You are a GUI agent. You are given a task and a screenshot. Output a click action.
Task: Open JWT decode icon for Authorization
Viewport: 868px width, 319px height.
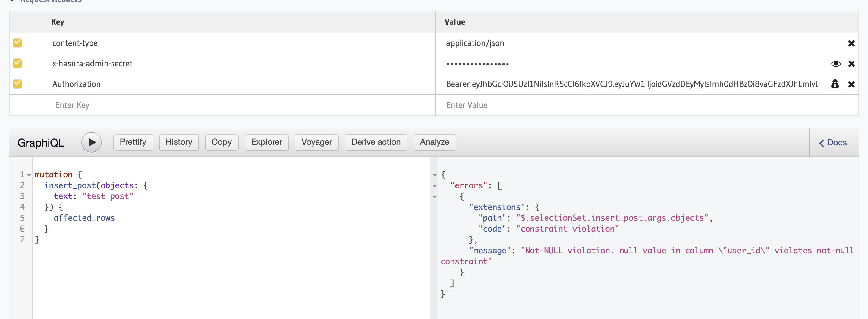click(835, 84)
